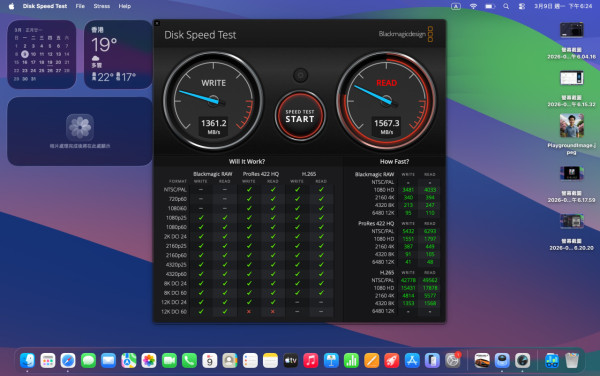
Task: Open the Hong Kong weather widget
Action: point(118,54)
